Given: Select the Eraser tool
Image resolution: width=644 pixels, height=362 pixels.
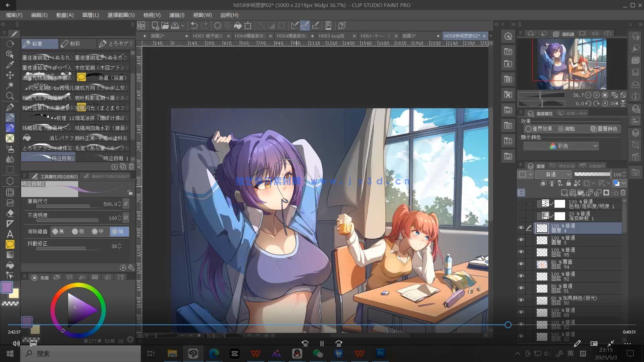Looking at the screenshot, I should click(x=10, y=213).
